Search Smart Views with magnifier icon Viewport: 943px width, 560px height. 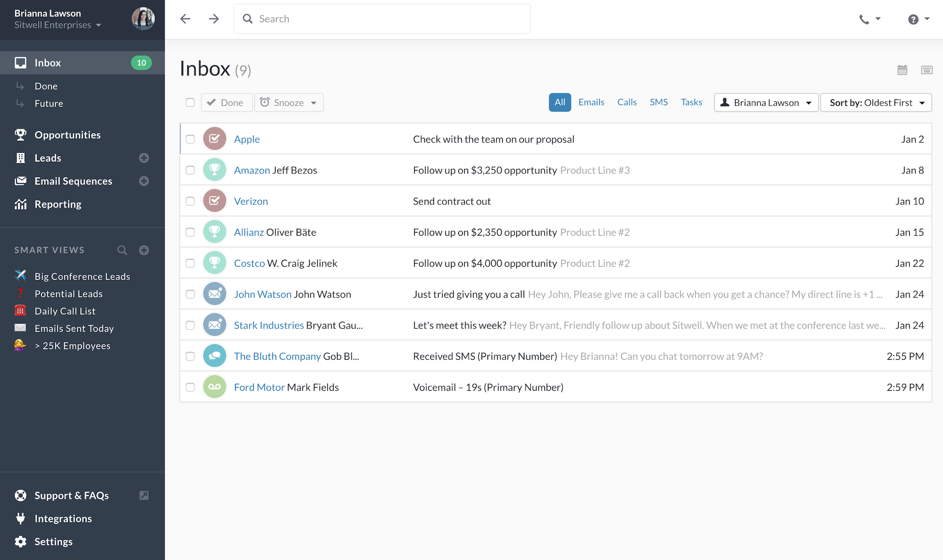[122, 250]
